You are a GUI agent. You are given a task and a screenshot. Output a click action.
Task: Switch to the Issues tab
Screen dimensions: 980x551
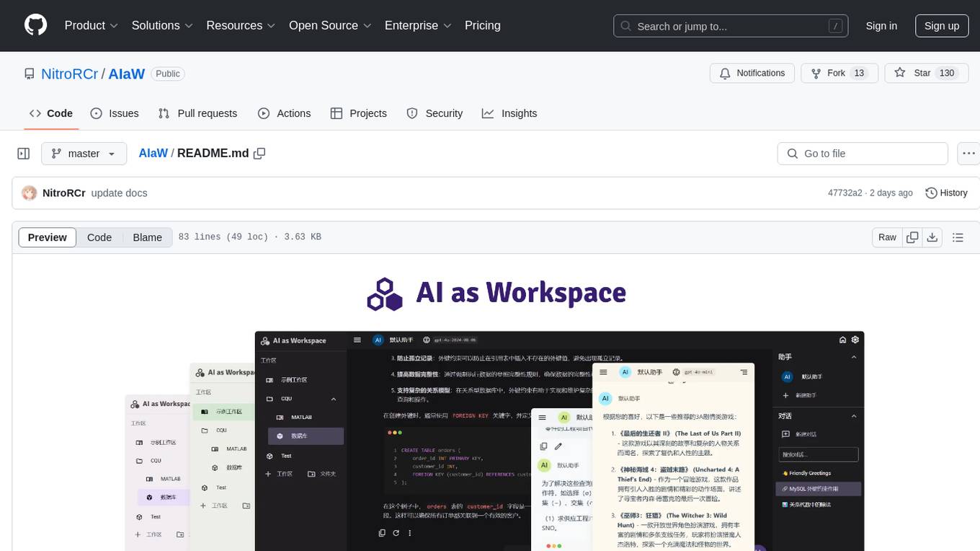click(x=115, y=113)
